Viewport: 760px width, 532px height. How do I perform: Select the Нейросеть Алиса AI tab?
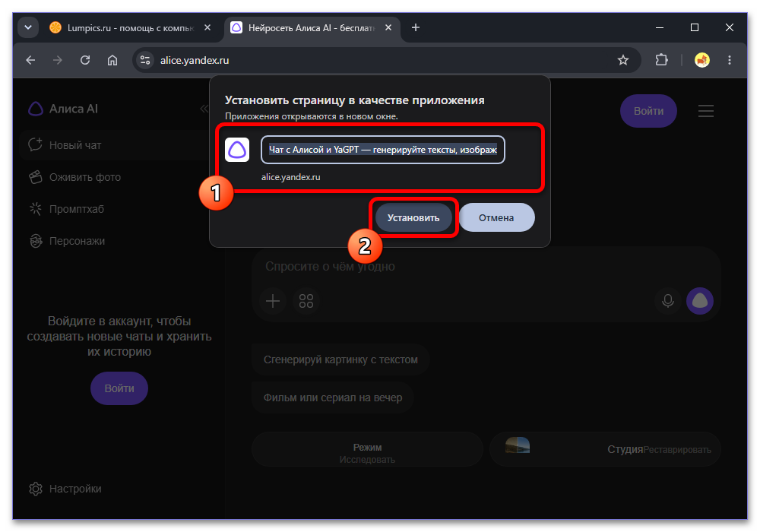(x=312, y=28)
